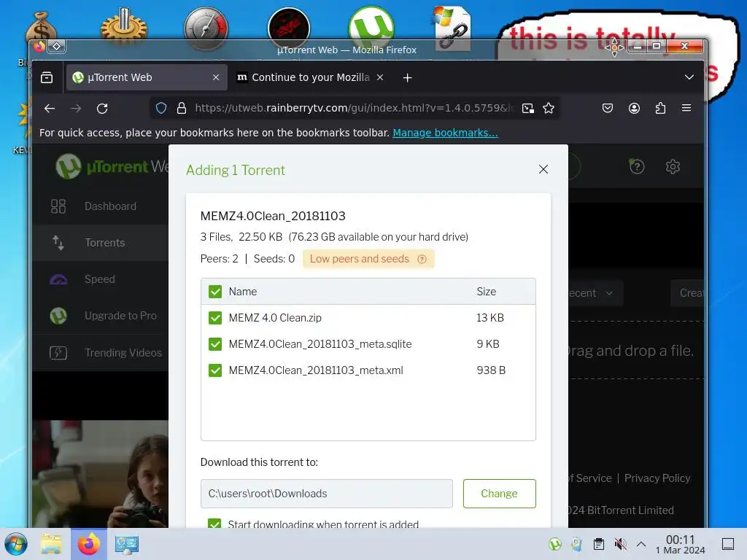Click the gear desktop icon
747x560 pixels.
point(123,26)
